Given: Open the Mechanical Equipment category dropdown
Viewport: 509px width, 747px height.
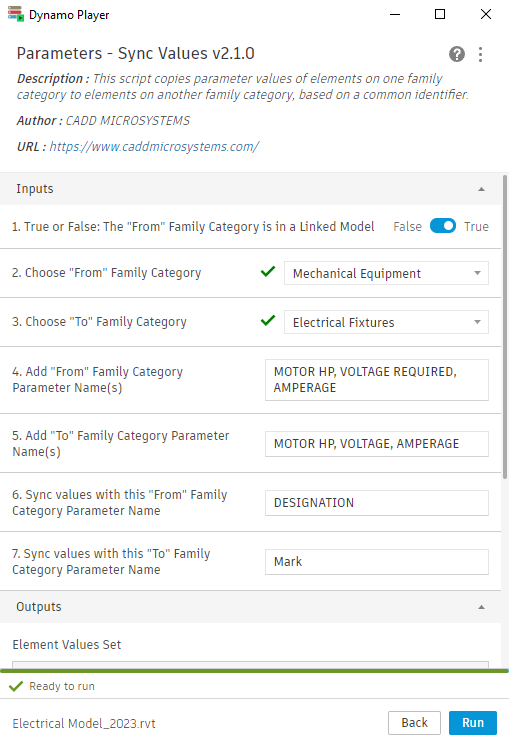Looking at the screenshot, I should point(386,273).
